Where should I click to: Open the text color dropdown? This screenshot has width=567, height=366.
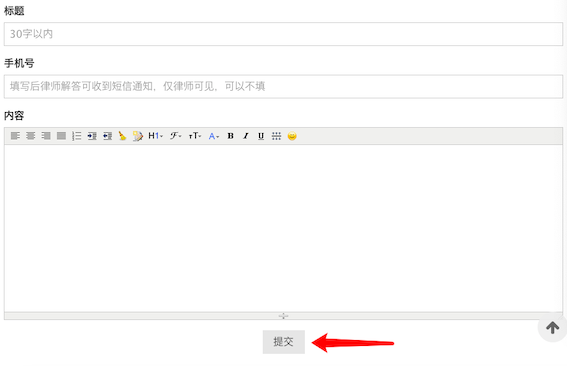tap(214, 136)
